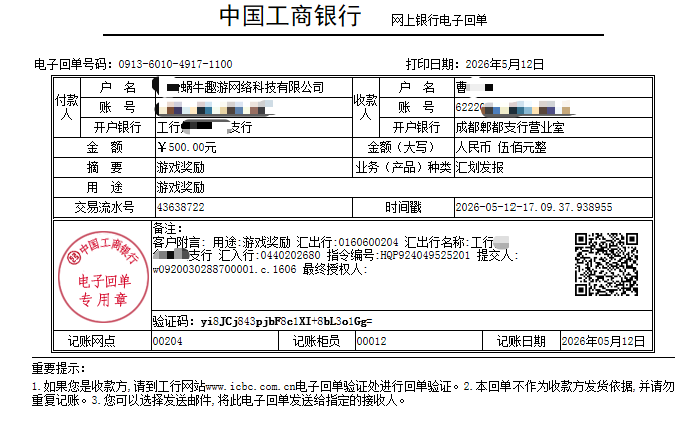690x426 pixels.
Task: Select submitter ID w0920030288700001.c.1606
Action: click(x=224, y=269)
